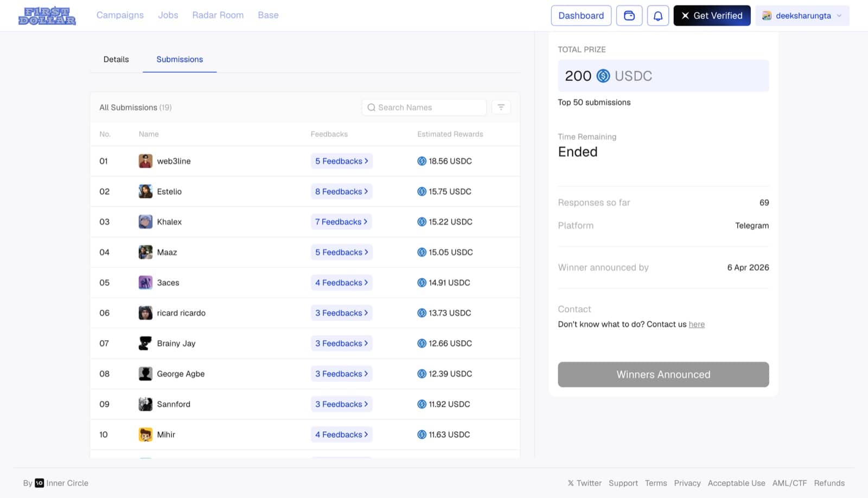
Task: Click web3line's avatar
Action: click(x=145, y=161)
